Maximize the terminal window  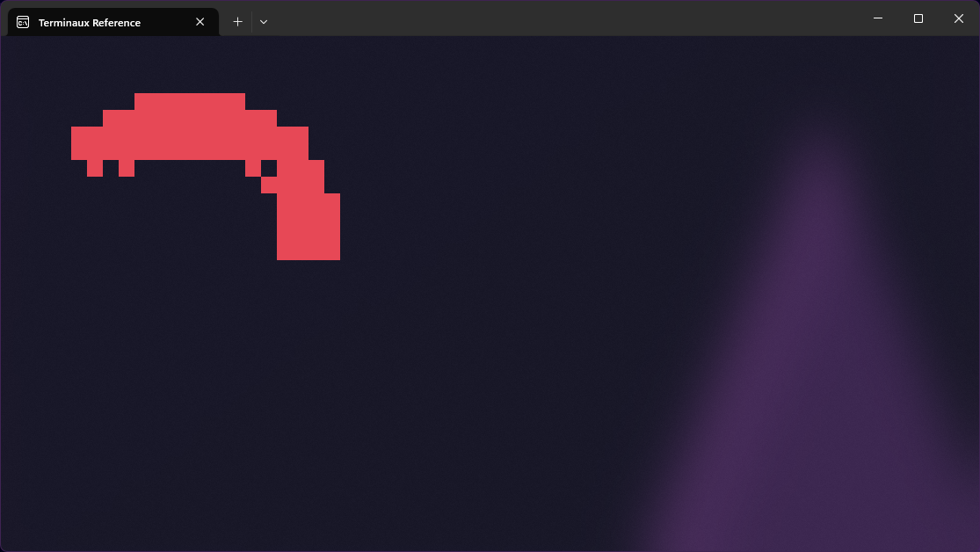[x=918, y=18]
